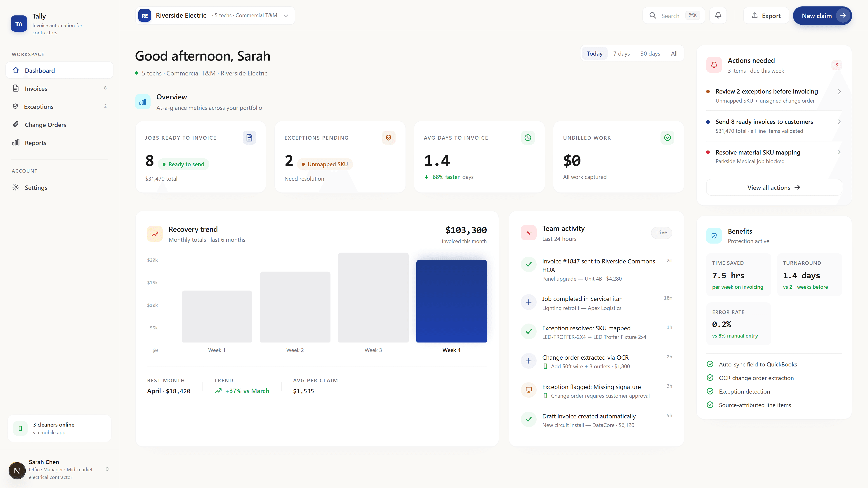Click the Turnaround 1.4 days tile
Screen dimensions: 868x488
(x=809, y=274)
